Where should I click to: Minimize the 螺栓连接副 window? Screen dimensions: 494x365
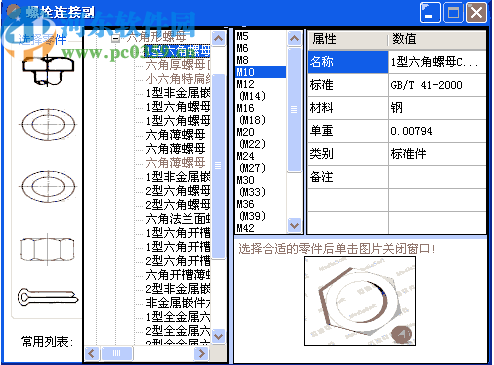pos(430,13)
